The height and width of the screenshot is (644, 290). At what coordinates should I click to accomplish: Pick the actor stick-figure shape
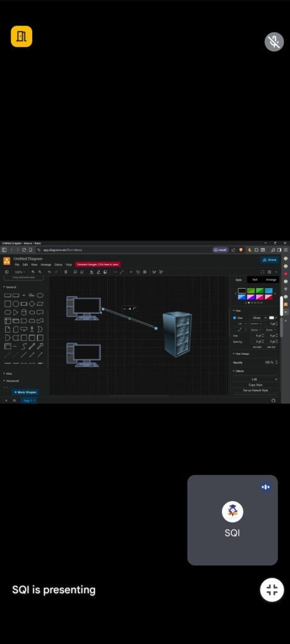coord(32,329)
